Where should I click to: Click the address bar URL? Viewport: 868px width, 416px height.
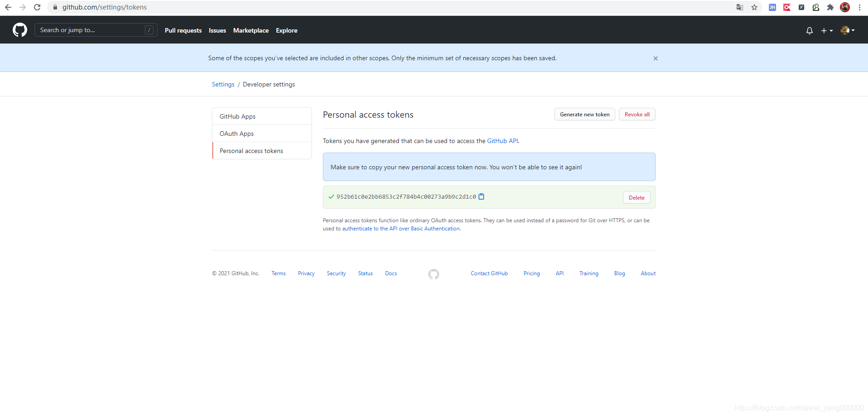105,7
